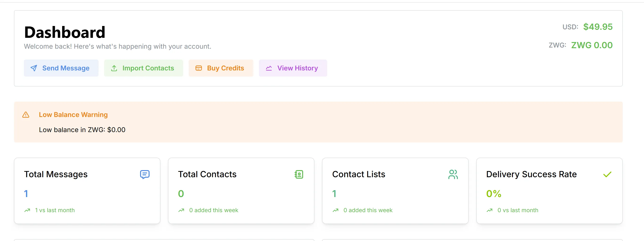The height and width of the screenshot is (241, 644).
Task: Click the credit card icon on Buy Credits
Action: (198, 68)
